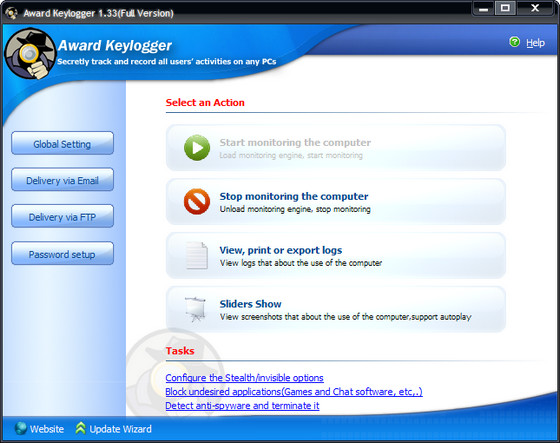Open the Help link text
The image size is (560, 443).
[x=535, y=43]
